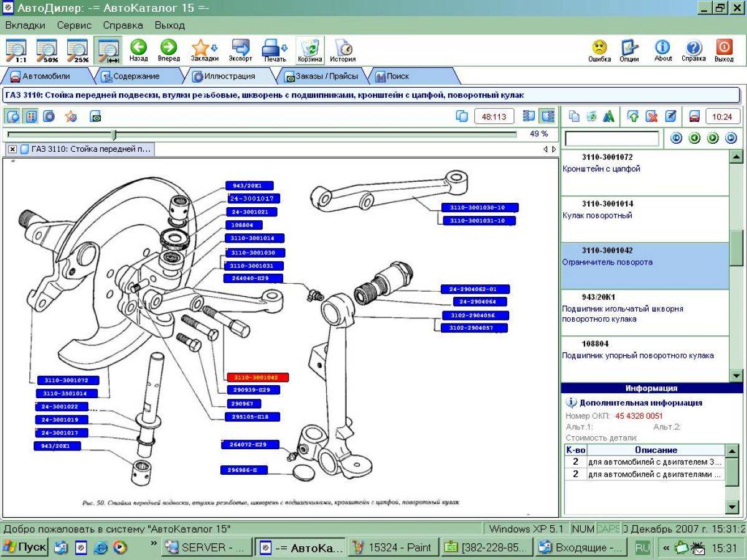
Task: Switch to 15324 - Paint taskbar window
Action: [392, 548]
